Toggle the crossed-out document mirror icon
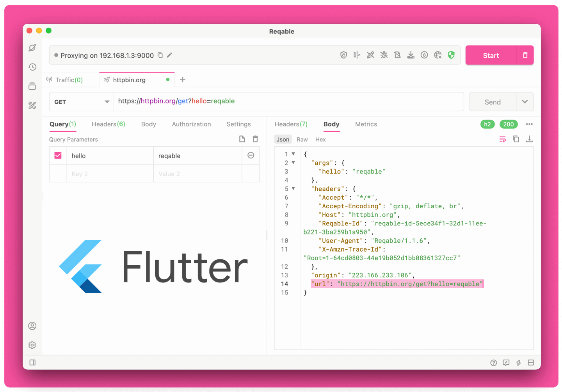562x392 pixels. [x=397, y=55]
